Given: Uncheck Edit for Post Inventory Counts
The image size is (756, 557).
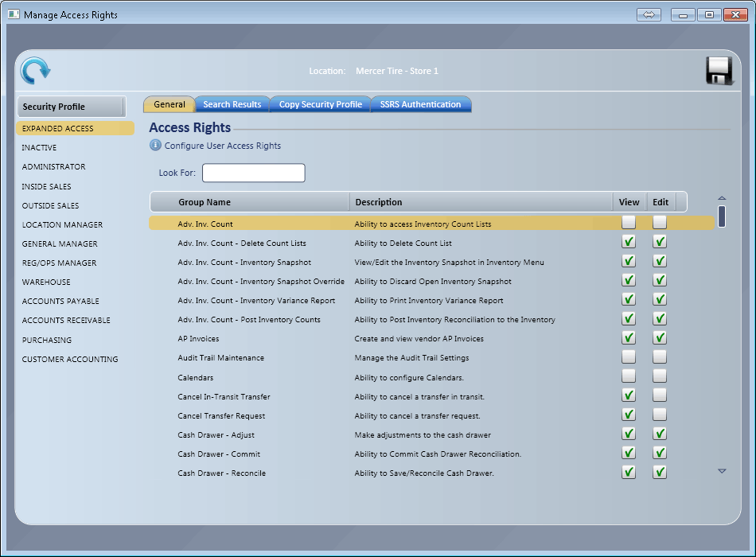Looking at the screenshot, I should click(660, 318).
